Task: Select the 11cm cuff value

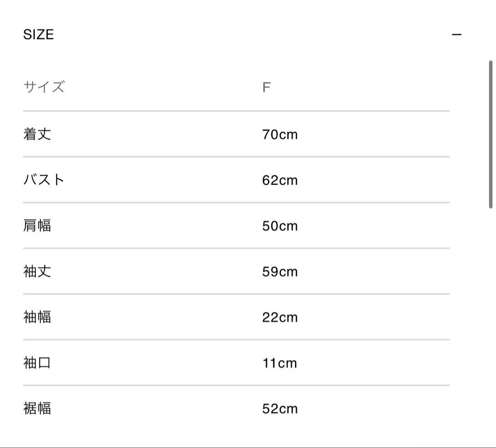Action: click(280, 364)
